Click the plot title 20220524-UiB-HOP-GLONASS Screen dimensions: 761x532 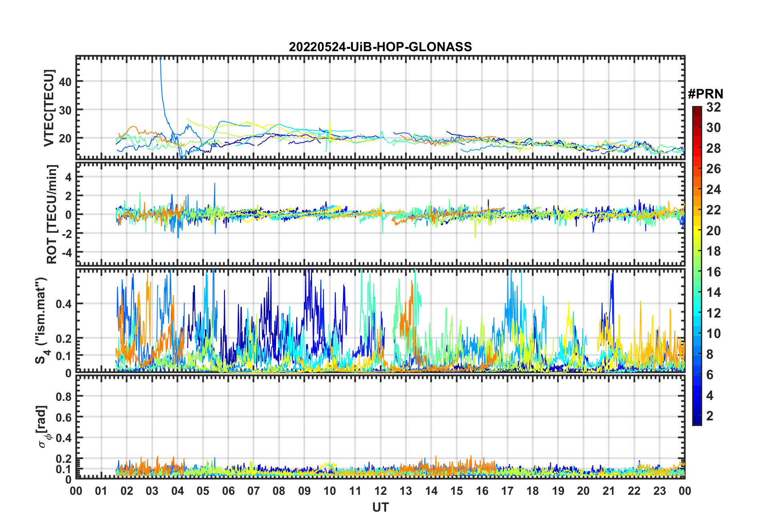(x=380, y=47)
